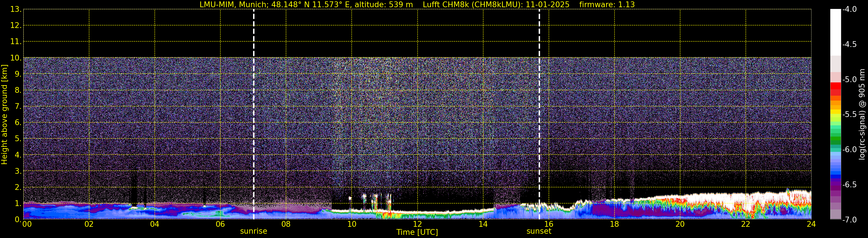Image resolution: width=868 pixels, height=238 pixels.
Task: Click the sunrise label below the axis
Action: pyautogui.click(x=253, y=231)
